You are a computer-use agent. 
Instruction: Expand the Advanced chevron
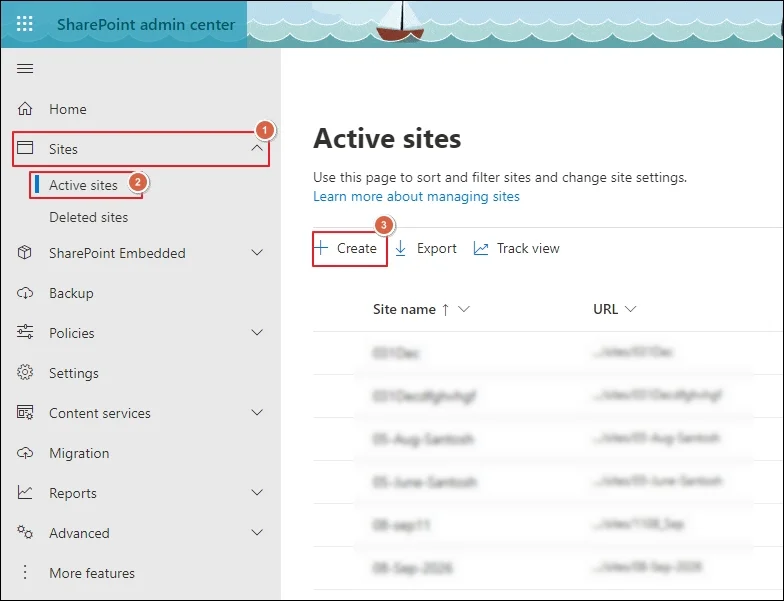pos(257,532)
